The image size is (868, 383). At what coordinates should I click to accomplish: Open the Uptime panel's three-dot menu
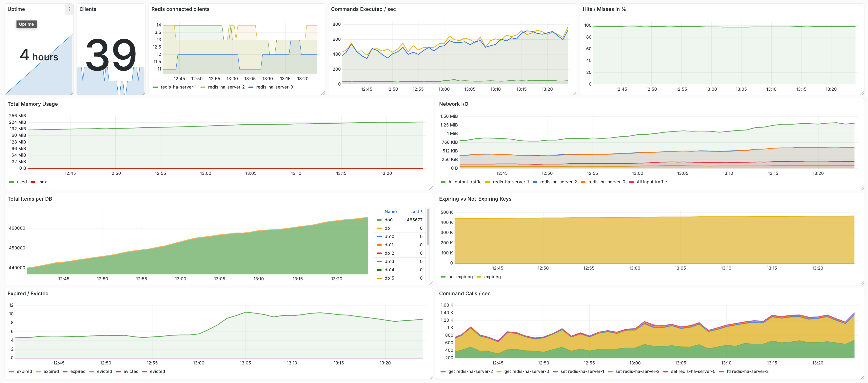point(69,9)
